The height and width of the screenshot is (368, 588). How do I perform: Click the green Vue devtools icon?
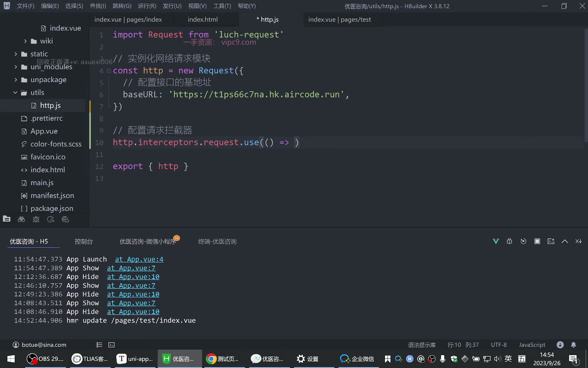click(496, 241)
